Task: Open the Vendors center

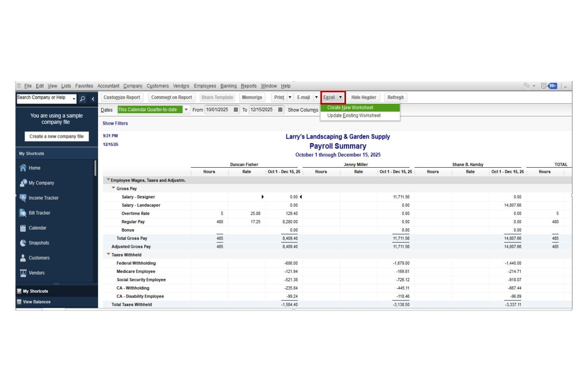Action: coord(37,272)
